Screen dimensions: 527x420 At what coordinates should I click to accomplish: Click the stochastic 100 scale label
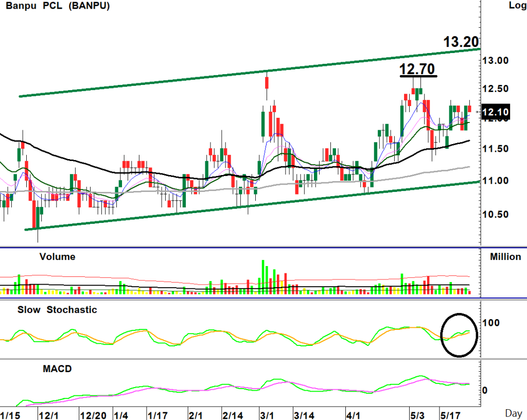pos(491,323)
